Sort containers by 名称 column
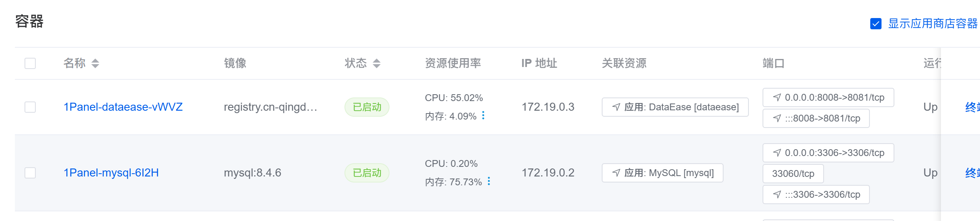Image resolution: width=980 pixels, height=221 pixels. [95, 63]
